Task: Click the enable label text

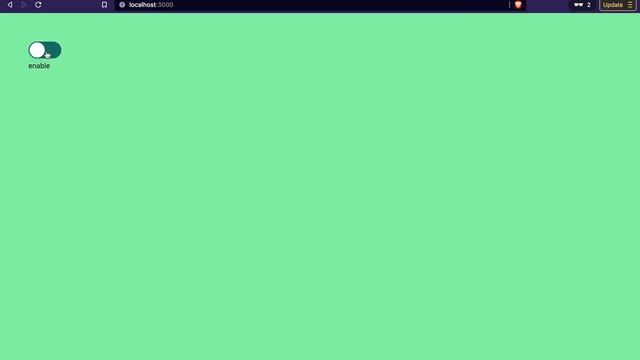Action: [39, 66]
